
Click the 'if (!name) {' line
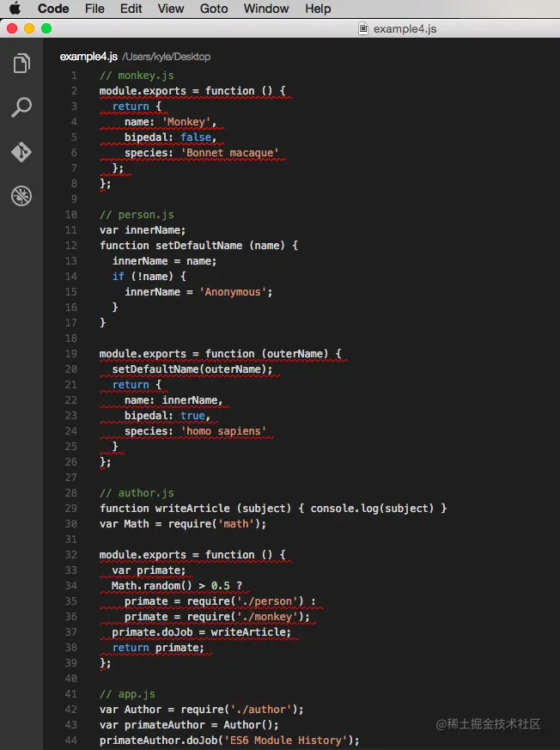[149, 277]
